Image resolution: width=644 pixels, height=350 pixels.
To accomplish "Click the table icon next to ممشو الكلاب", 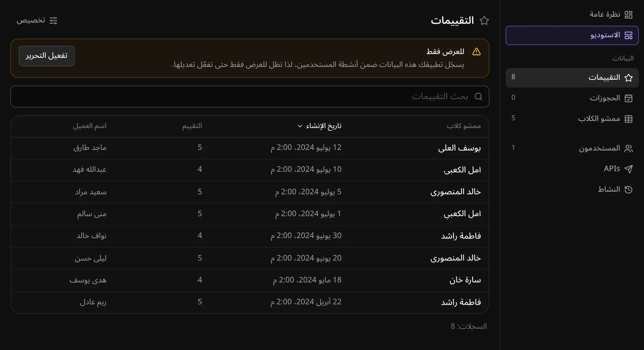I will point(628,119).
